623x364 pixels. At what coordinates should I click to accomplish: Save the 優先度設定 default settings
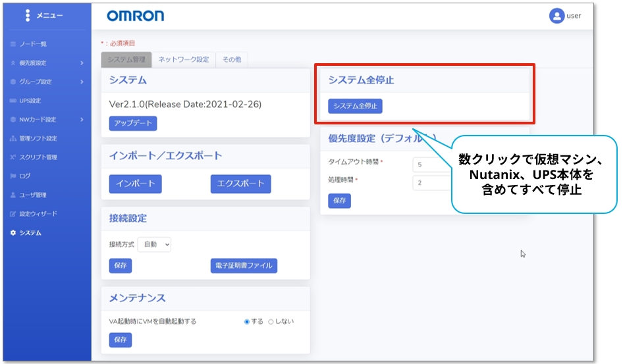[x=339, y=201]
